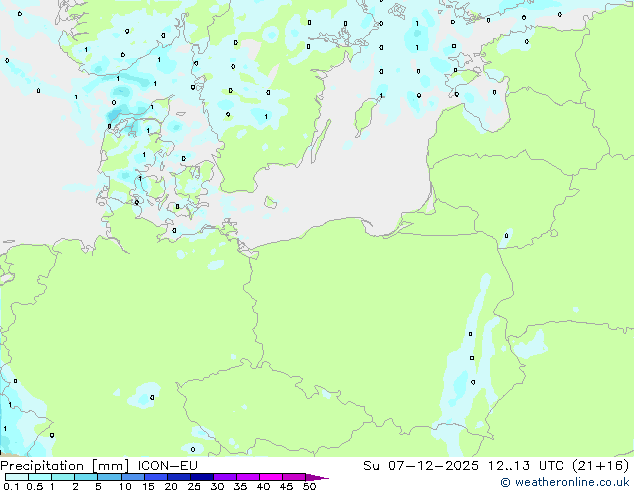
Task: Click the 1–2 mm legend swatch
Action: click(63, 477)
